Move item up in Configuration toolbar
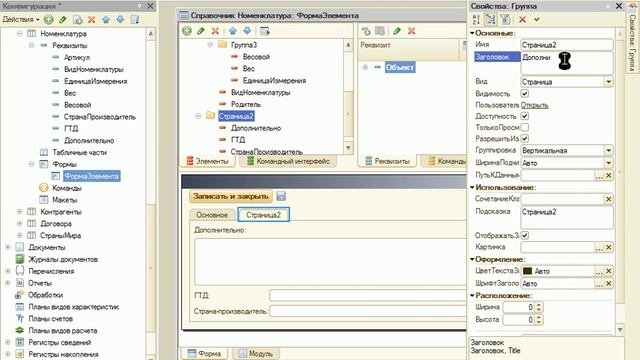This screenshot has width=640, height=360. point(106,19)
